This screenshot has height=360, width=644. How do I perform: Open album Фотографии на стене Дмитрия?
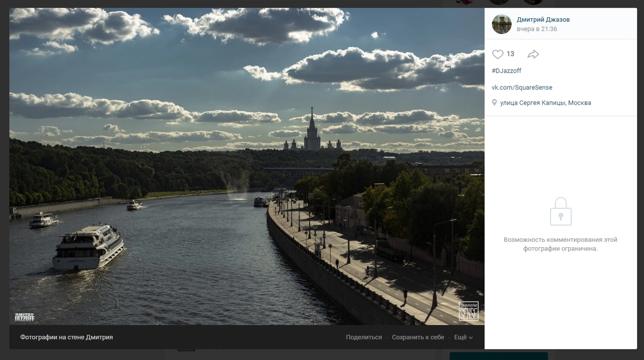coord(67,337)
